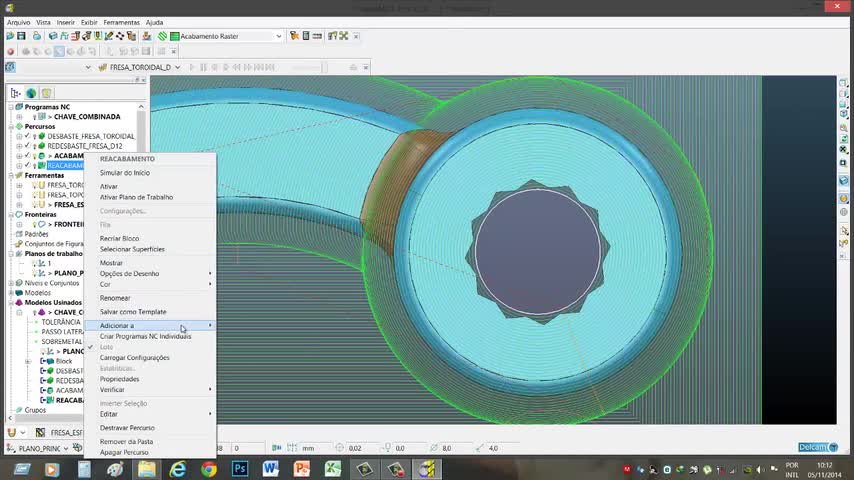Toggle lightbulb of CHAVE_C stock model
Viewport: 854px width, 480px height.
[34, 313]
